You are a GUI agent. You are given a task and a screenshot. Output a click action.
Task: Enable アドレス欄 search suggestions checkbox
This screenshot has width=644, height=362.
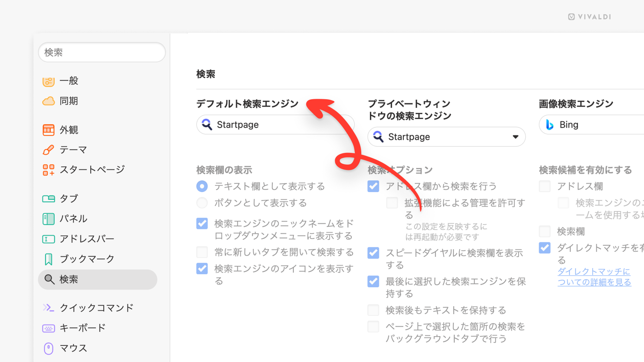[x=545, y=186]
